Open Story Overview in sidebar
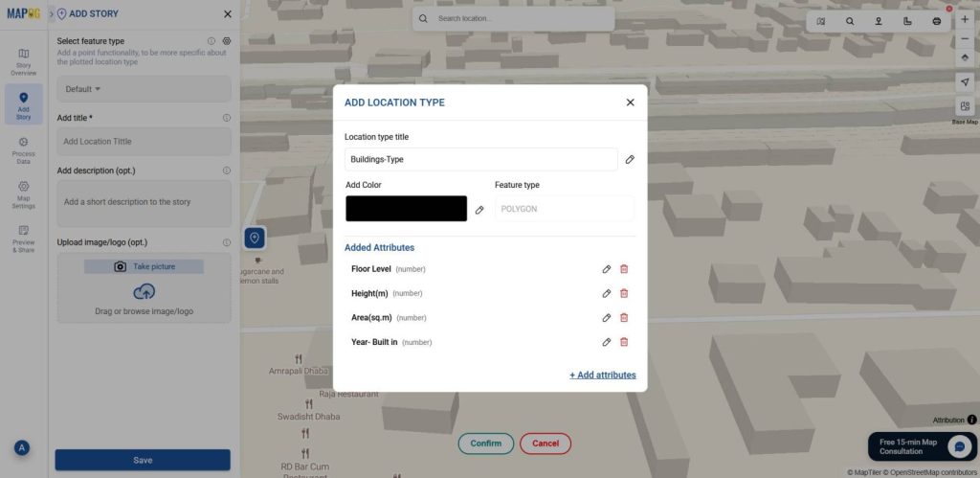Image resolution: width=980 pixels, height=478 pixels. point(24,62)
